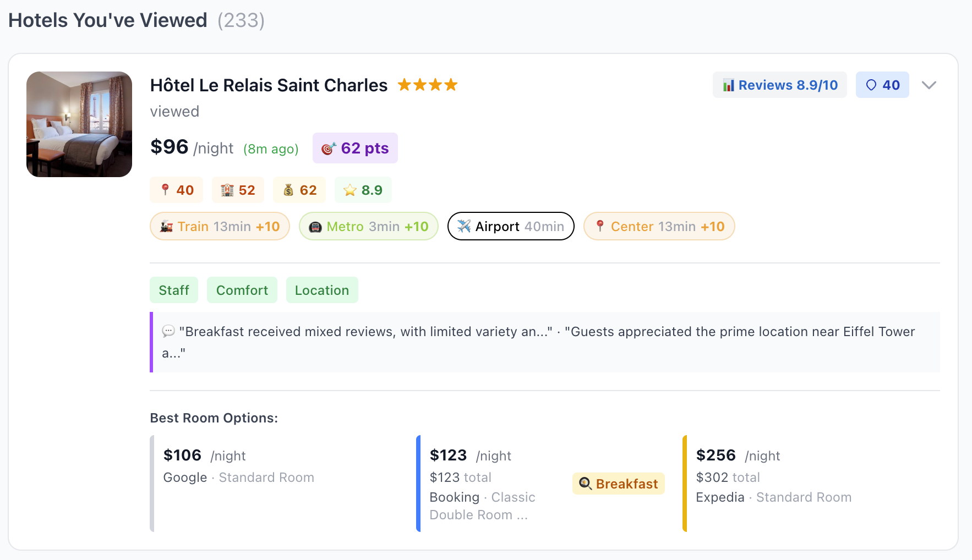The height and width of the screenshot is (560, 972).
Task: Open the Reviews 8.9/10 panel
Action: [779, 85]
